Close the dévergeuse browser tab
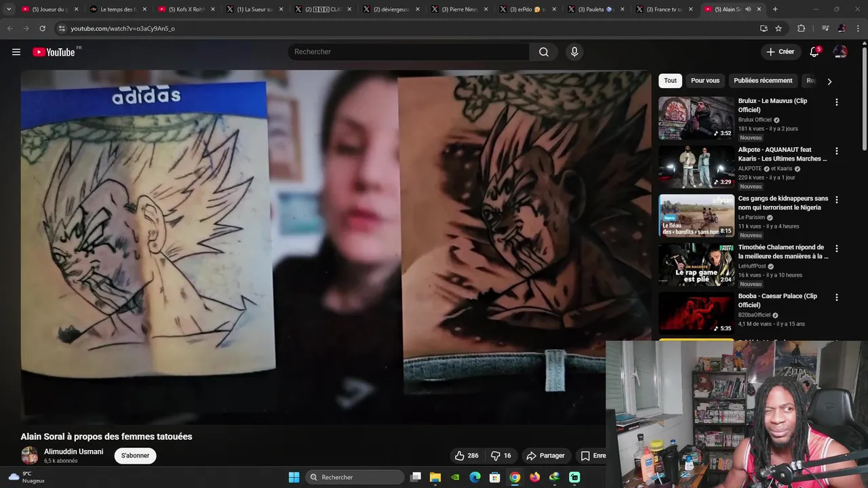868x488 pixels. pyautogui.click(x=418, y=9)
